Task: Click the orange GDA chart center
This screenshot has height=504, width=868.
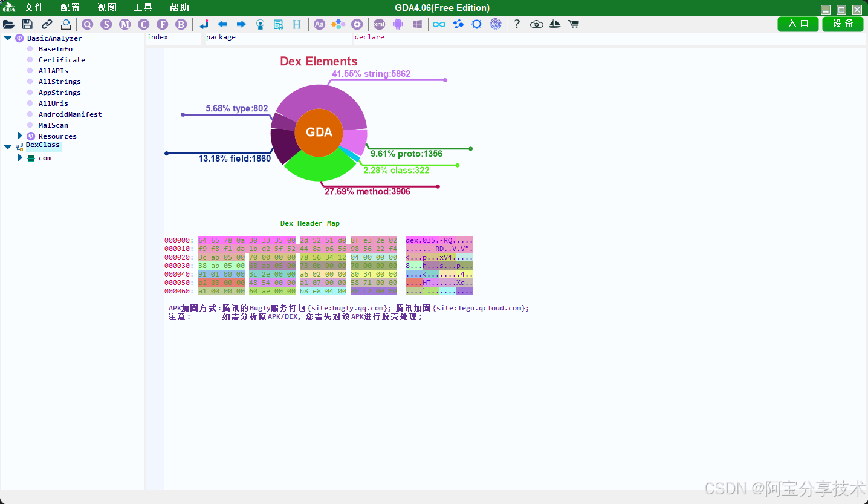Action: pyautogui.click(x=319, y=133)
